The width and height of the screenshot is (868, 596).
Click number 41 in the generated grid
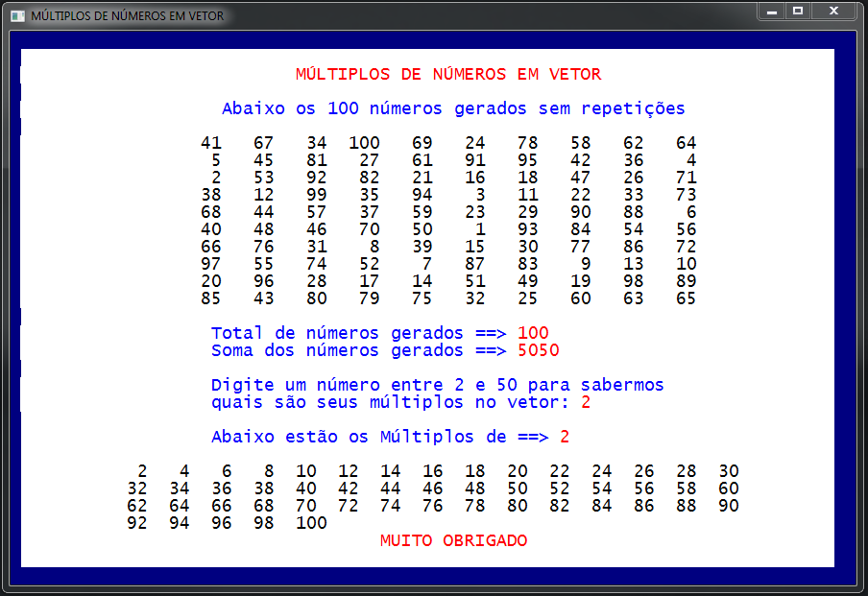pyautogui.click(x=211, y=143)
